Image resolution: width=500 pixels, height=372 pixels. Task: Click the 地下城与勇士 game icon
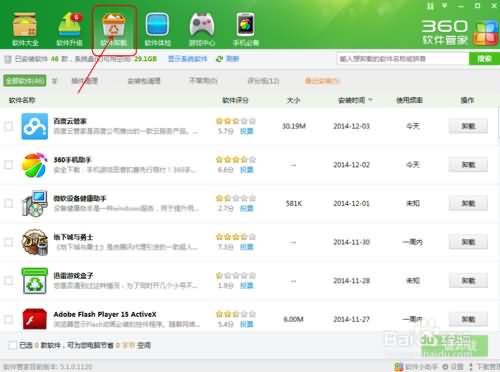coord(35,242)
